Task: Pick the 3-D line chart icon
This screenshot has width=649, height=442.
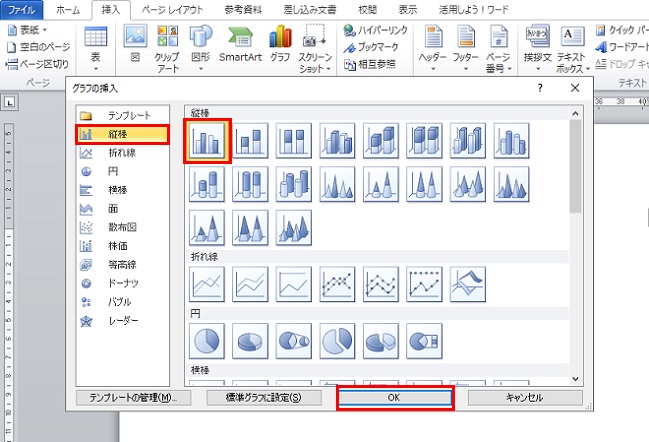Action: 468,284
